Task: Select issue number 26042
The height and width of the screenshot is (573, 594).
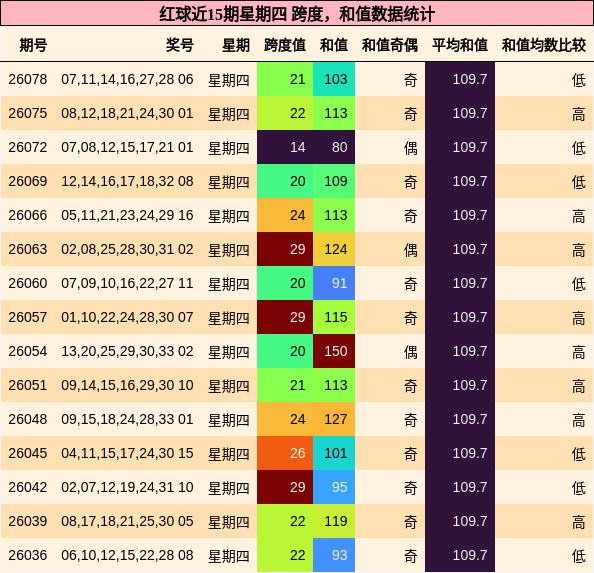Action: (x=28, y=487)
